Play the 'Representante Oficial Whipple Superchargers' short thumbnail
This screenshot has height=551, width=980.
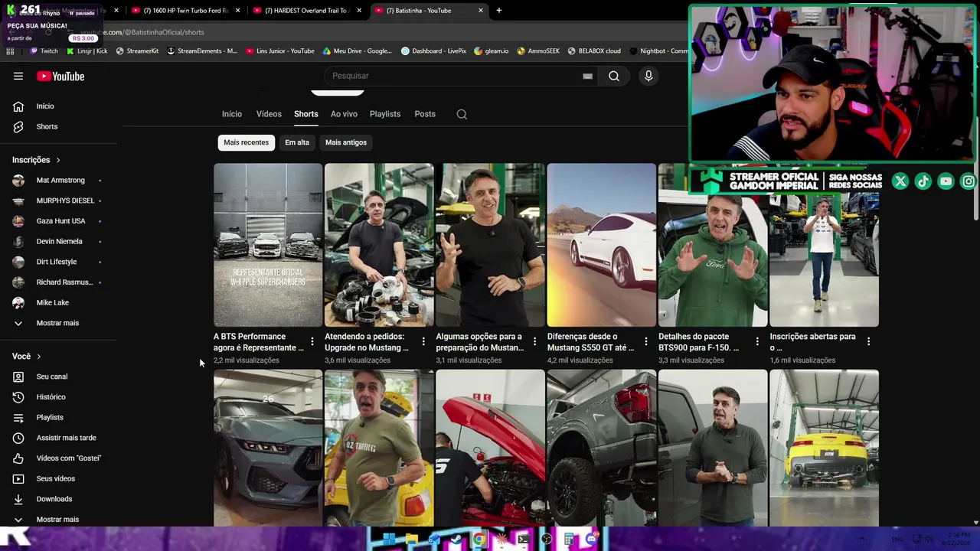[x=268, y=245]
